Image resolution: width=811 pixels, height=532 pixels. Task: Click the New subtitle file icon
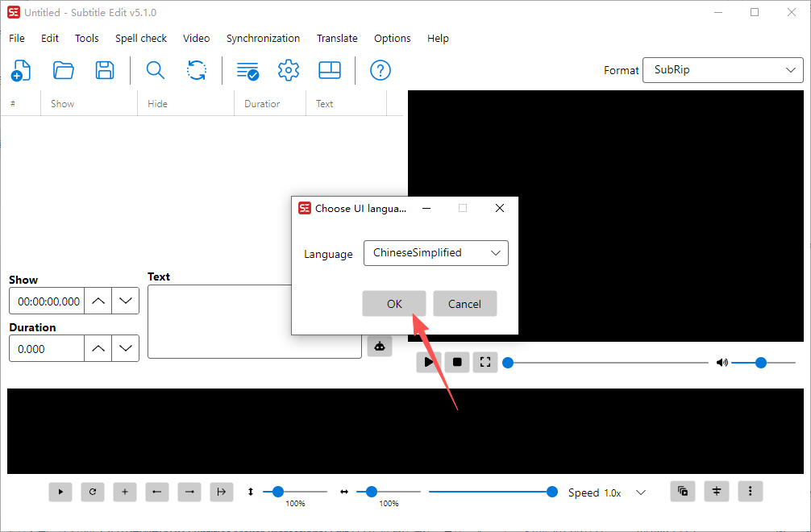coord(21,70)
